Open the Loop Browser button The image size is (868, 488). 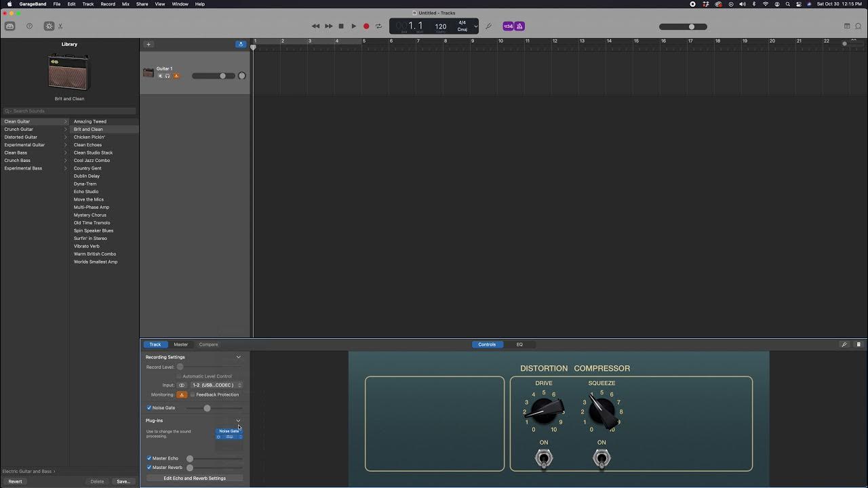coord(858,26)
